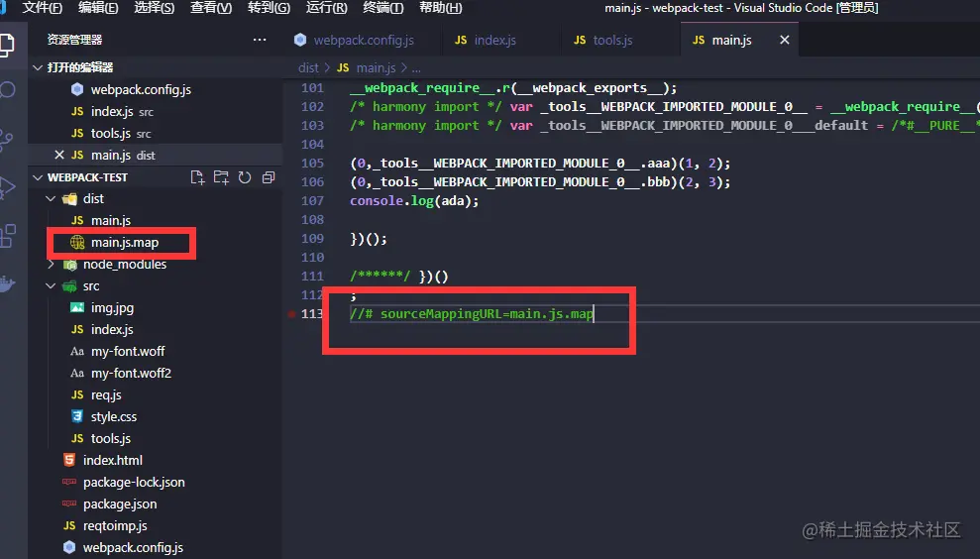Viewport: 980px width, 559px height.
Task: Open the Go menu
Action: pyautogui.click(x=269, y=8)
